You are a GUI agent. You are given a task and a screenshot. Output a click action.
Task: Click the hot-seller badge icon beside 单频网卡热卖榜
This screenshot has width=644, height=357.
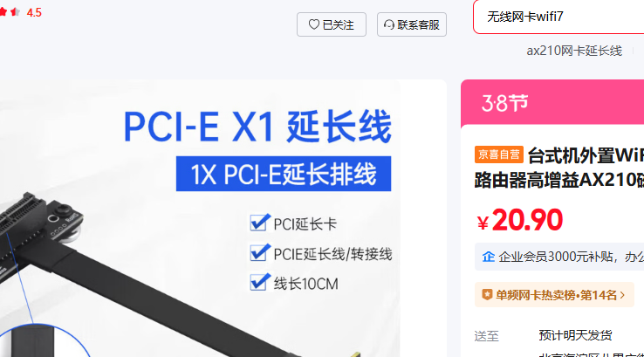click(487, 294)
